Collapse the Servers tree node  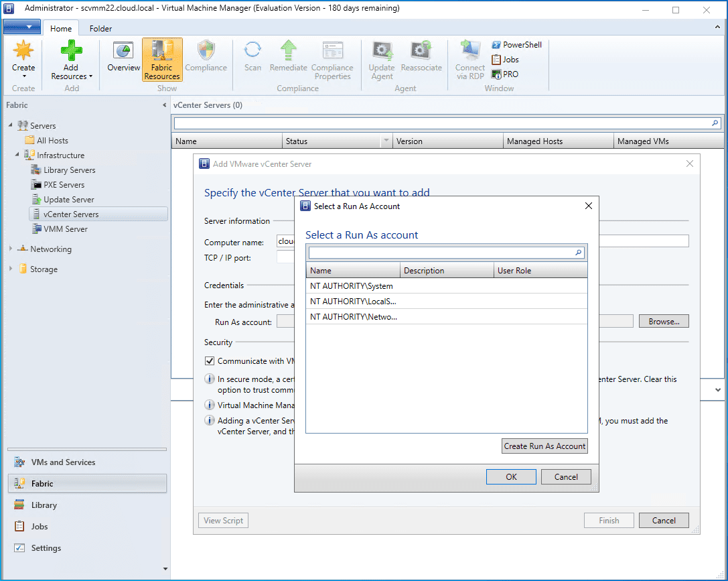(x=11, y=126)
